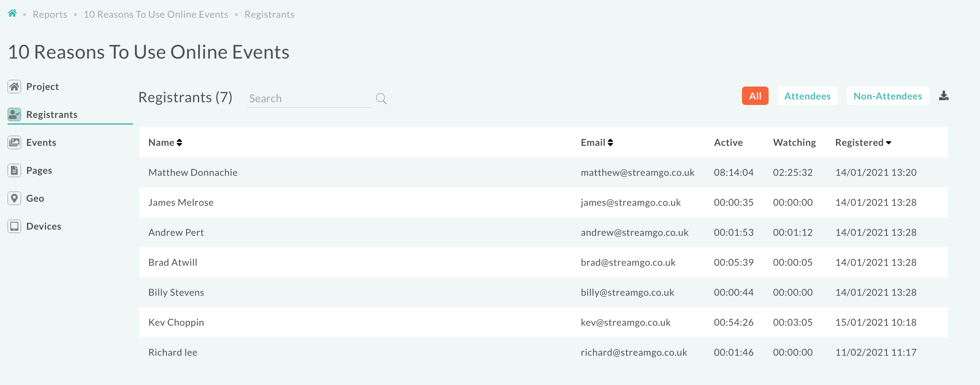Click email brad@streamgo.co.uk

click(628, 263)
